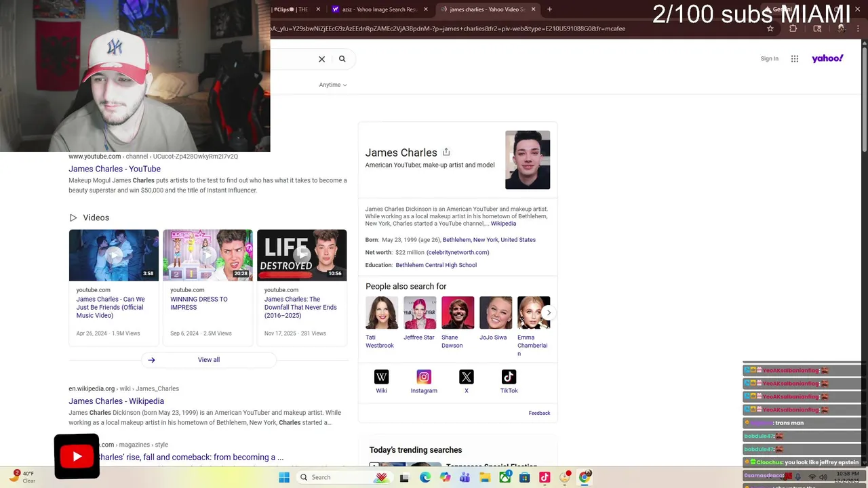This screenshot has width=868, height=488.
Task: Click Bethlehem Central High School link
Action: (436, 265)
